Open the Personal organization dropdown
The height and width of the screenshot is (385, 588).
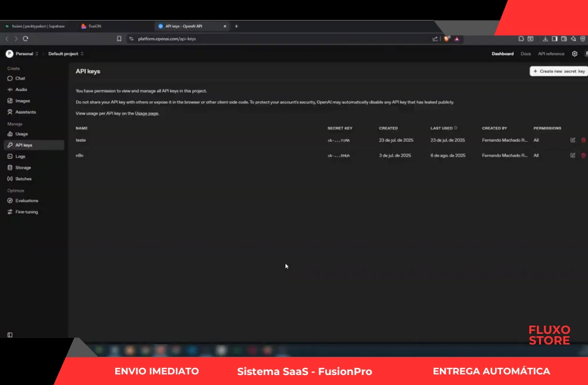coord(23,53)
